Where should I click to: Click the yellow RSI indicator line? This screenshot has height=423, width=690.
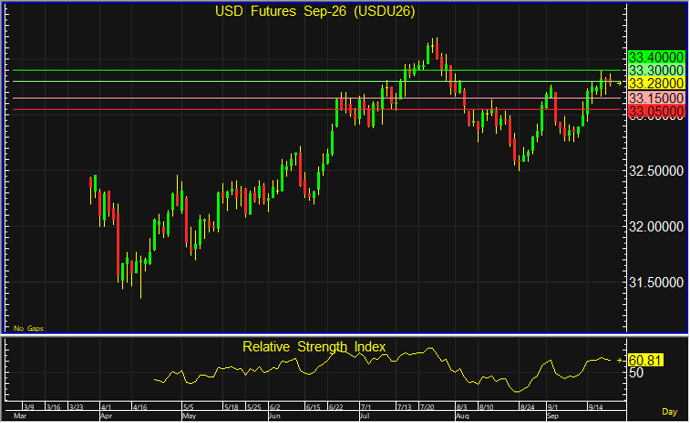tap(382, 370)
